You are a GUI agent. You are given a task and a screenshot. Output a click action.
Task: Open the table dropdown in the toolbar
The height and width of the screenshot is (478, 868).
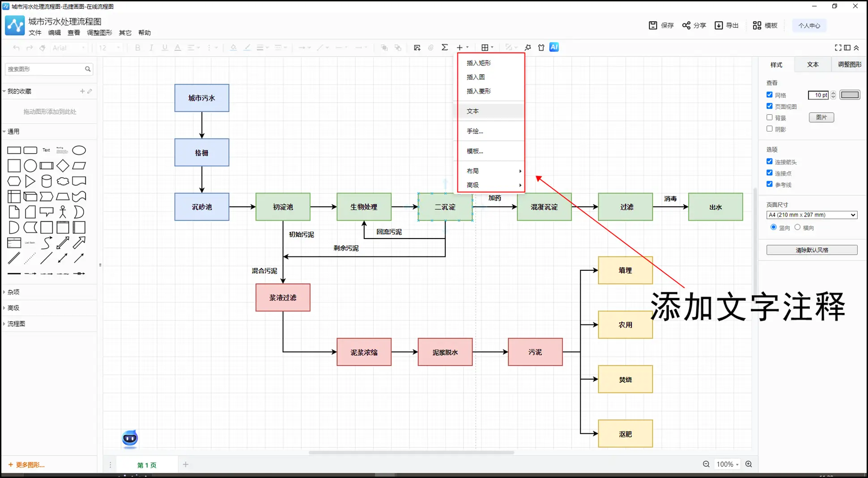487,47
